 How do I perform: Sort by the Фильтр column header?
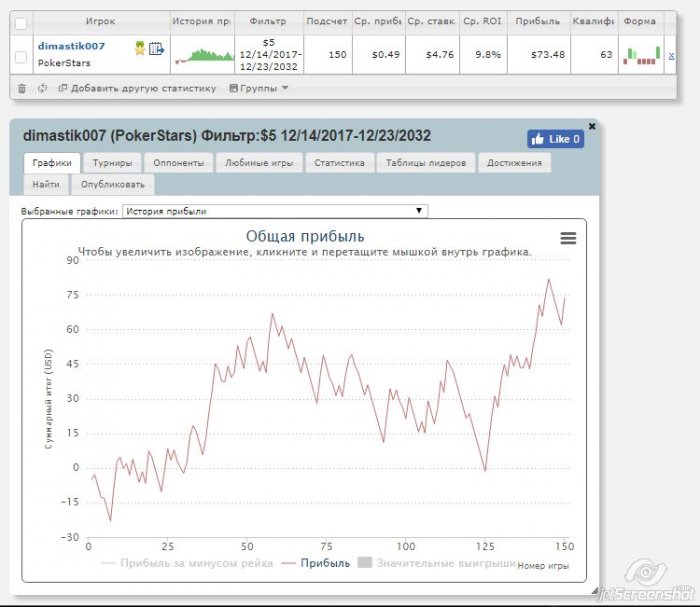tap(268, 21)
